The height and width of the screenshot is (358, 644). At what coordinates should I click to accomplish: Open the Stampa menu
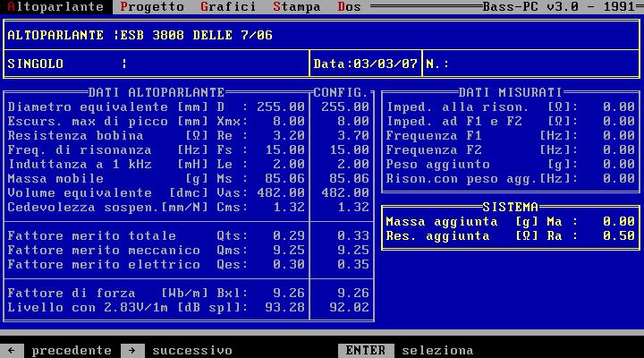297,6
